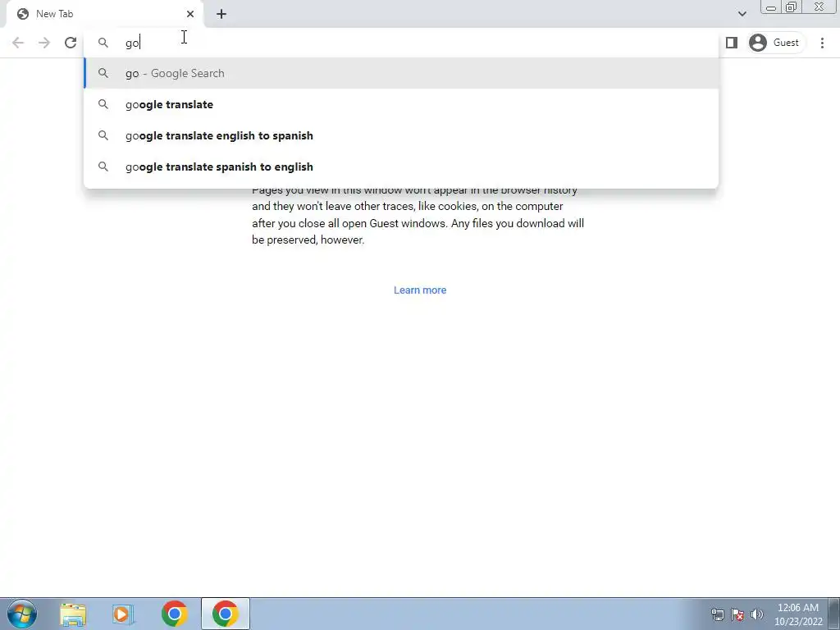This screenshot has height=630, width=840.
Task: Open the Action Center flag icon
Action: 737,614
